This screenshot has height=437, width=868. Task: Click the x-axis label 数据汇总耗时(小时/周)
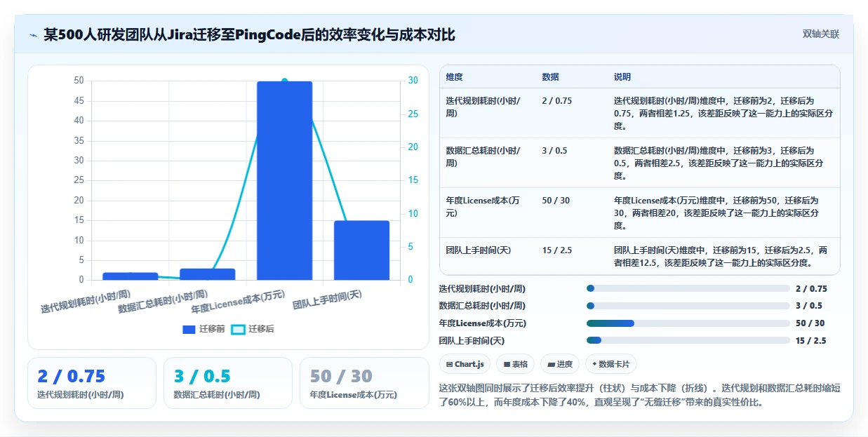pos(163,302)
